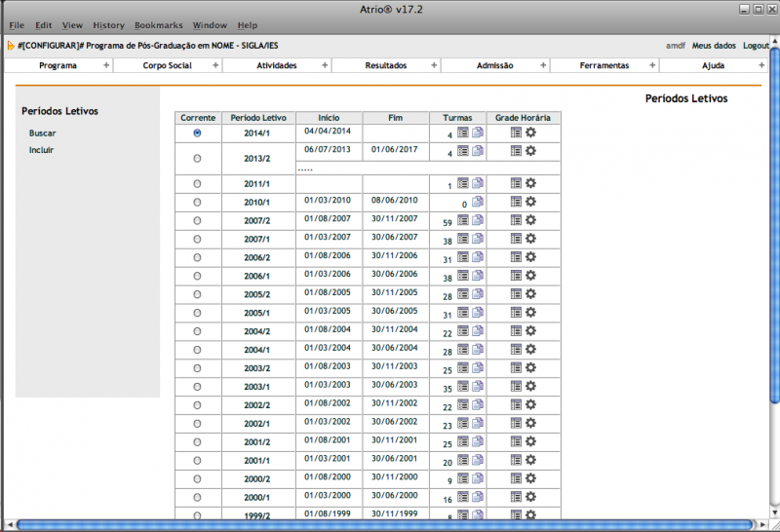Select 2013/2 as the current period
780x532 pixels.
point(198,158)
